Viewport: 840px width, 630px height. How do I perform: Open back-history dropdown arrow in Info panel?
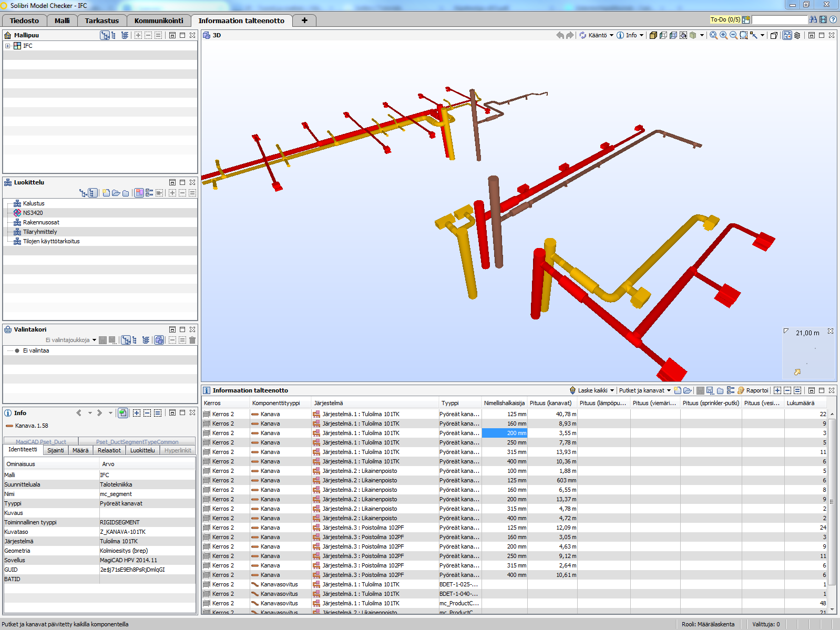90,413
